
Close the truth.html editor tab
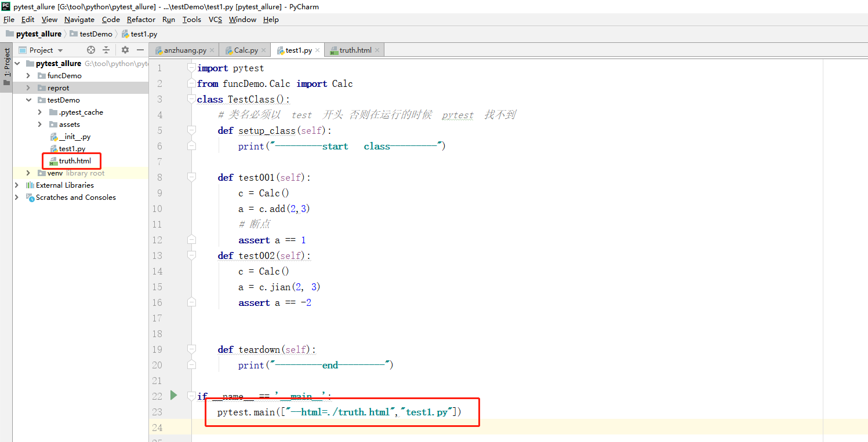[377, 50]
